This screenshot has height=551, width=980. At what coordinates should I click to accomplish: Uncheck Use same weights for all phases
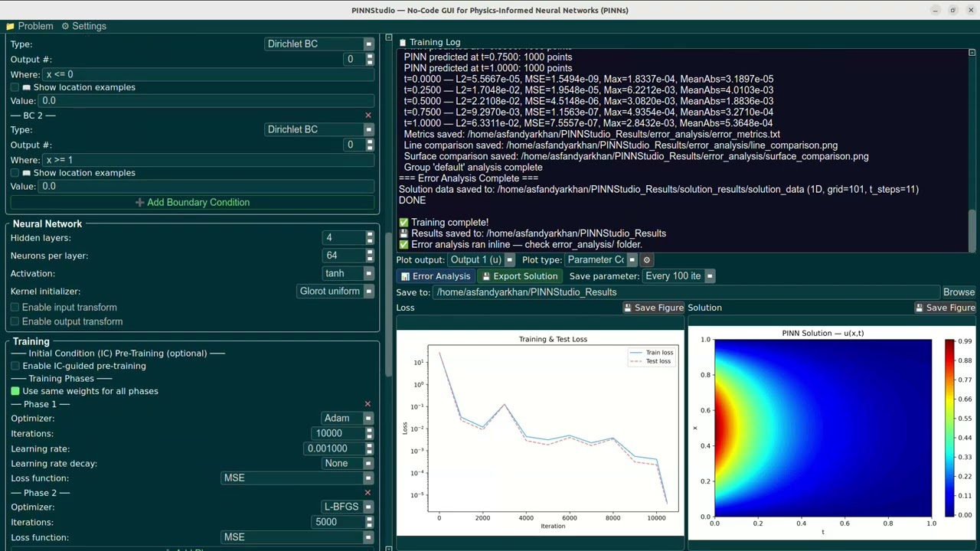coord(15,391)
